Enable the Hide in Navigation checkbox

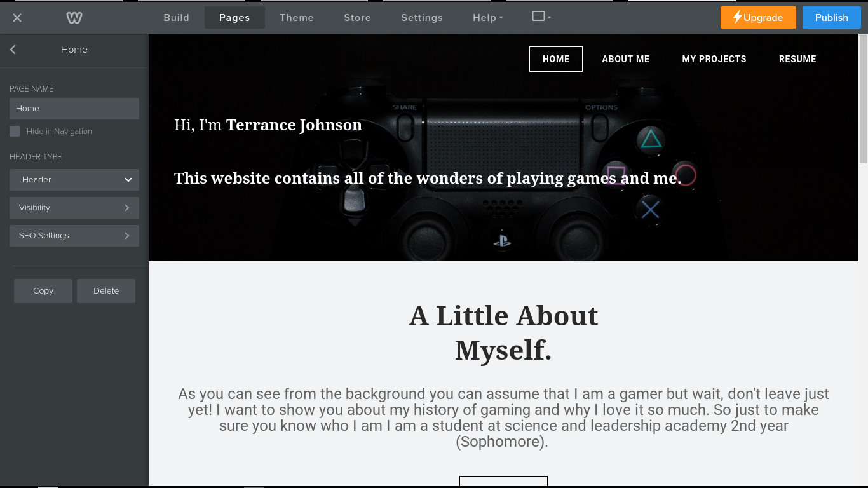click(15, 132)
